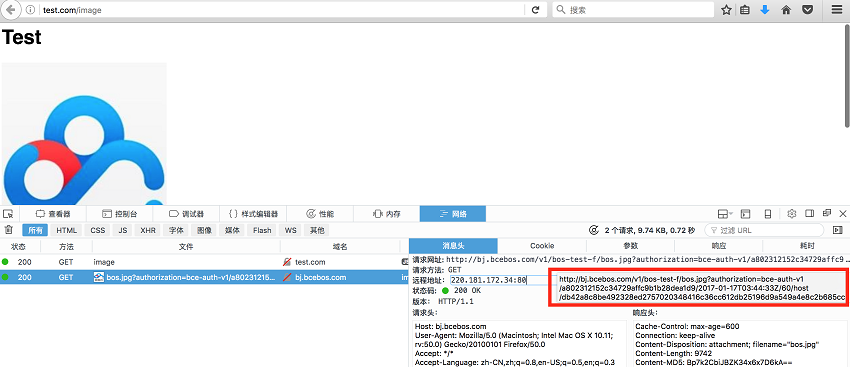Filter requests by 字体 fonts
850x367 pixels.
(x=176, y=230)
